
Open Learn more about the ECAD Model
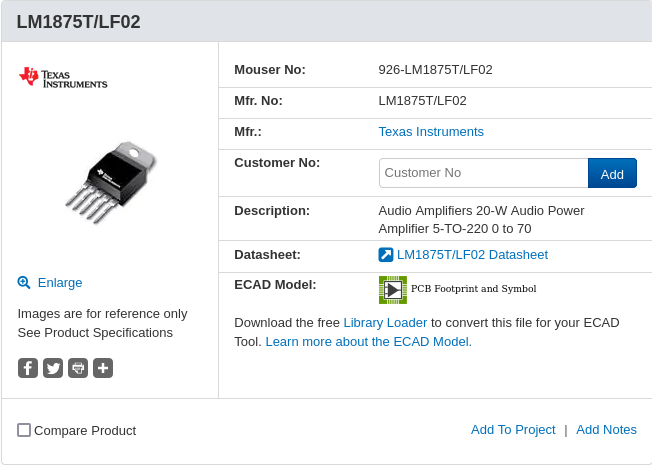click(x=368, y=341)
